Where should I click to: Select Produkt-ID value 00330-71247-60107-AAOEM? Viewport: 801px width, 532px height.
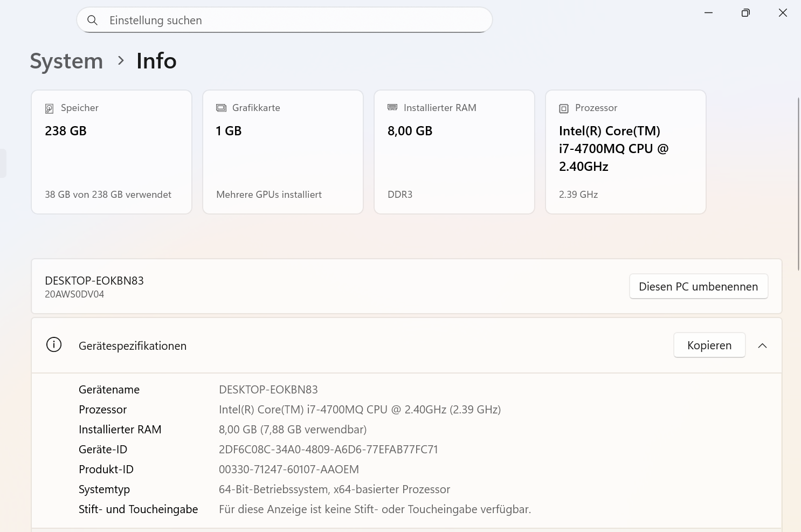coord(289,469)
